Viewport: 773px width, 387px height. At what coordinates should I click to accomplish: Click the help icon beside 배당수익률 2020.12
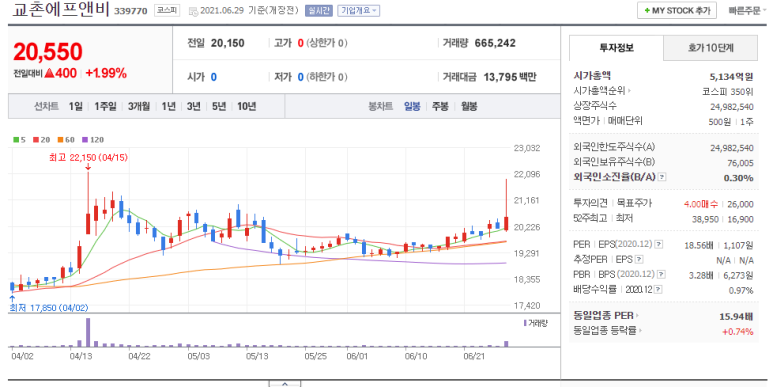pyautogui.click(x=658, y=289)
